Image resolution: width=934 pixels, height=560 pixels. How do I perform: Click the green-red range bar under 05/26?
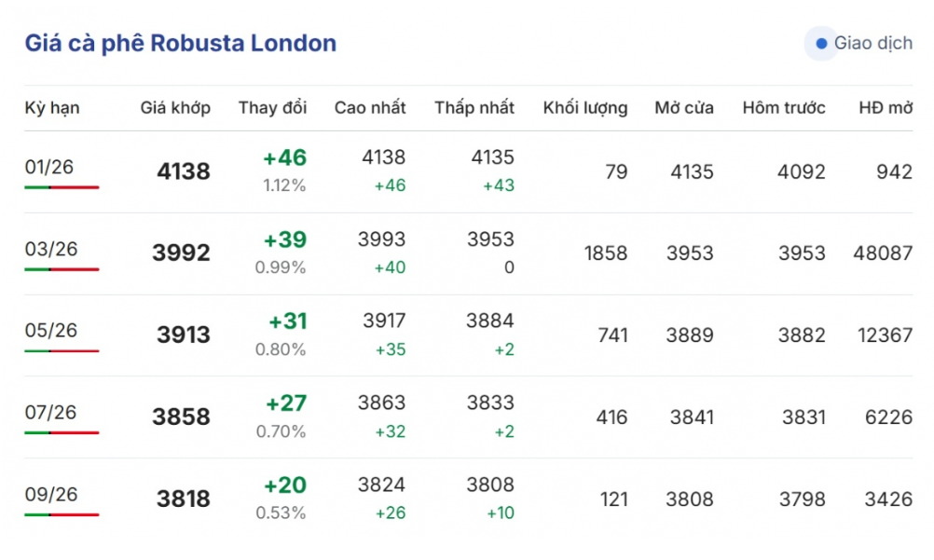pos(62,351)
